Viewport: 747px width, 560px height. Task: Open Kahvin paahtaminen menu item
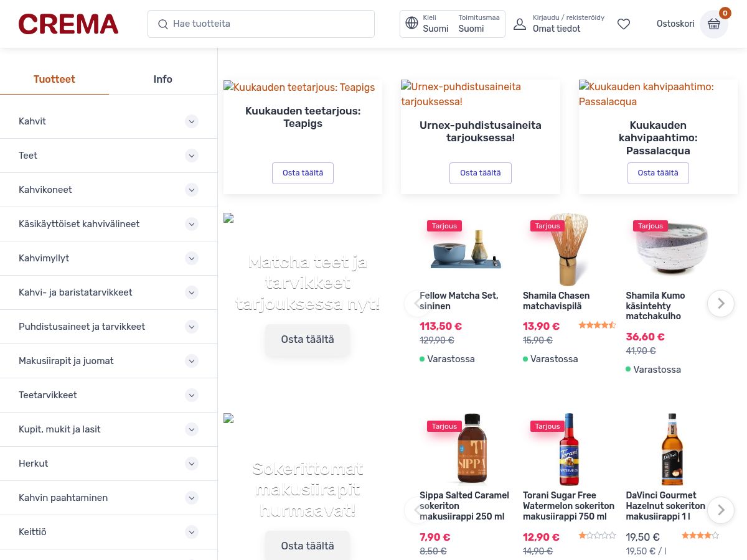(63, 498)
